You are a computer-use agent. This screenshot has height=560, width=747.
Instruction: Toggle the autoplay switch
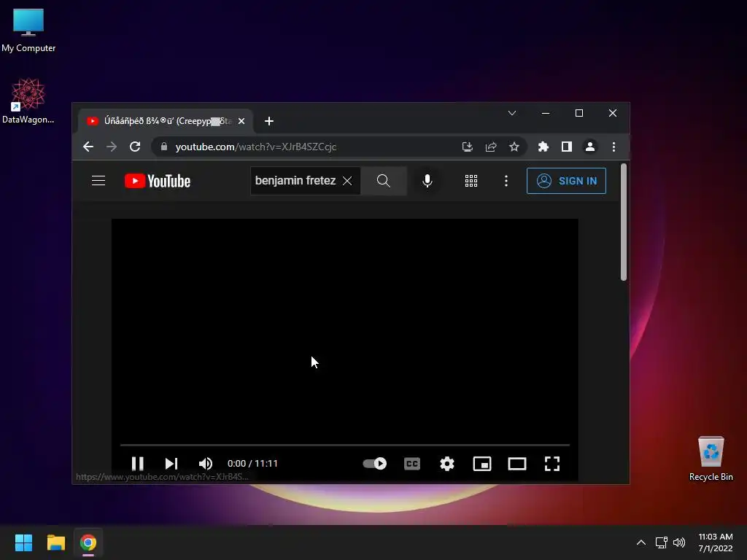tap(374, 463)
